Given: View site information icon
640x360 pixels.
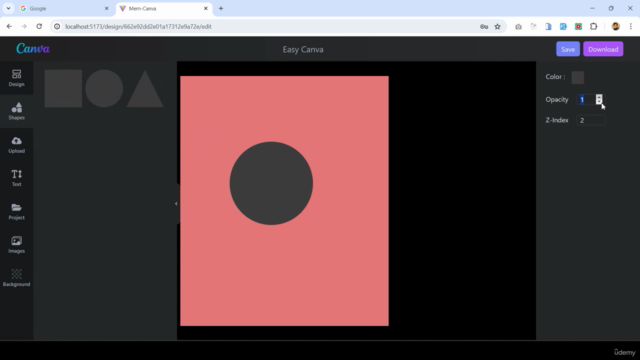Looking at the screenshot, I should click(x=57, y=27).
